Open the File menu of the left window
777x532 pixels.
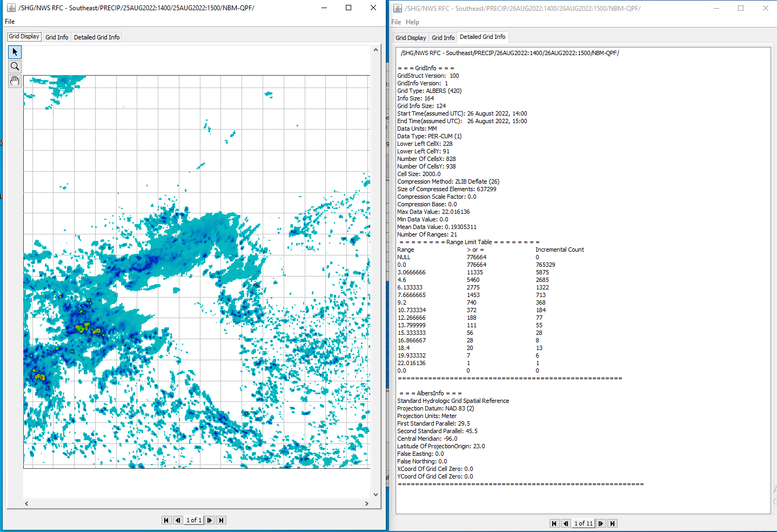(9, 21)
